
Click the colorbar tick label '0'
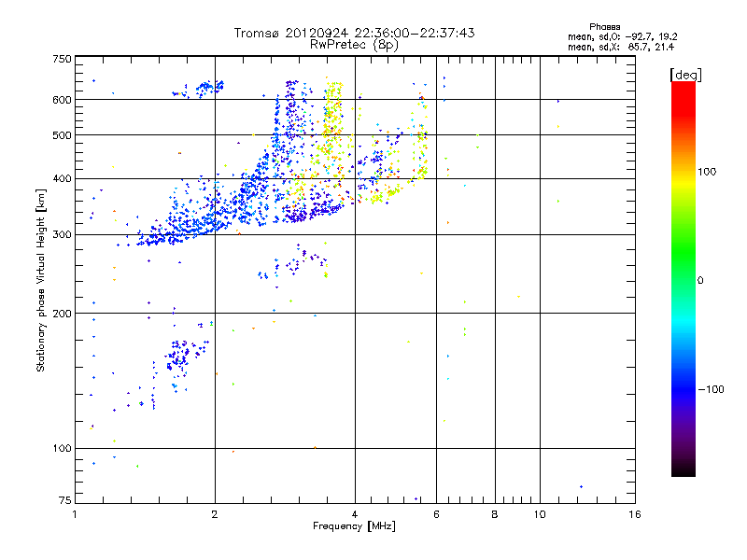[700, 281]
